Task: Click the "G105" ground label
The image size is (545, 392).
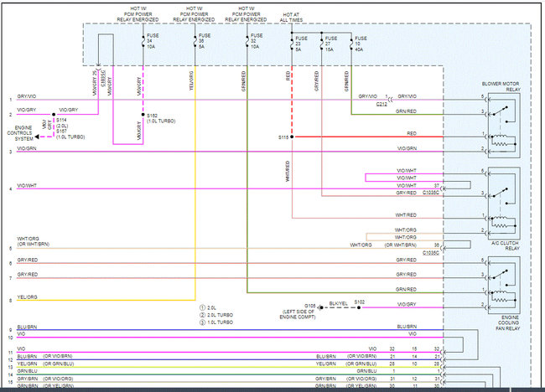Action: pos(309,306)
